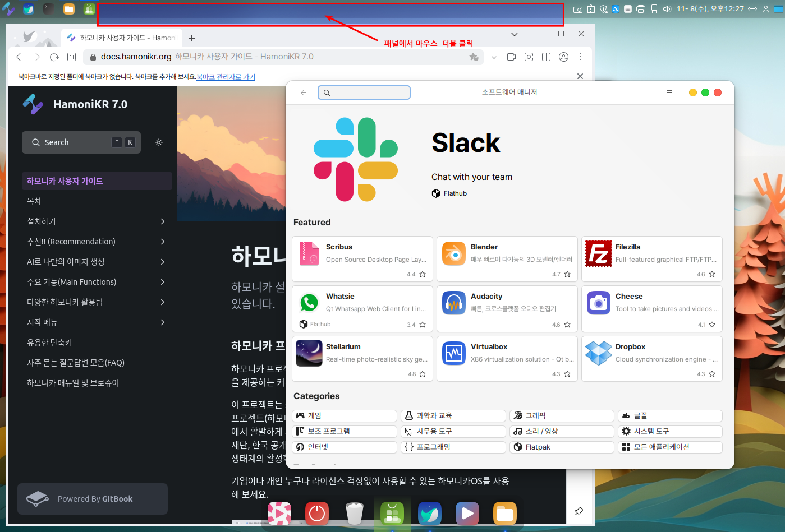Image resolution: width=785 pixels, height=532 pixels.
Task: Focus the Search box in the docs sidebar
Action: (x=81, y=142)
